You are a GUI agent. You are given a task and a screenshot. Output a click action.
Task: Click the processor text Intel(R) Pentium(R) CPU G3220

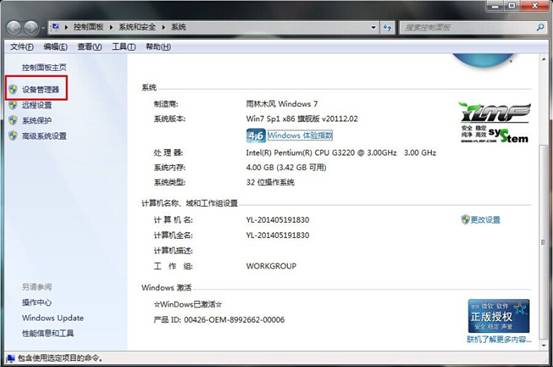[x=341, y=153]
